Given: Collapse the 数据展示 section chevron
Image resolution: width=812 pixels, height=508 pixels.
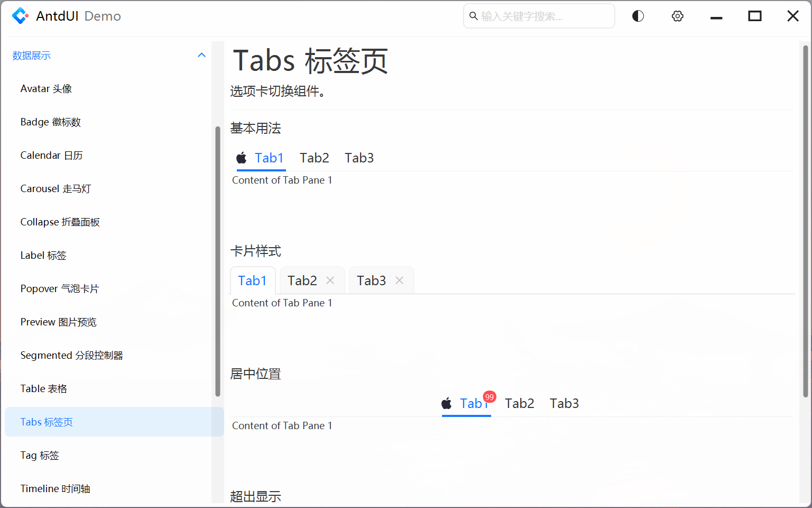Looking at the screenshot, I should [201, 55].
